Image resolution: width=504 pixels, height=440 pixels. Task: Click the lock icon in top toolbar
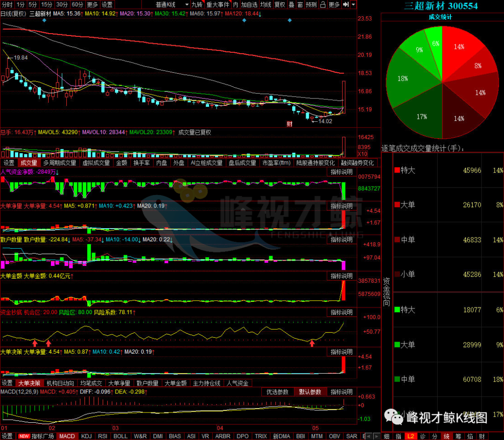[x=323, y=5]
